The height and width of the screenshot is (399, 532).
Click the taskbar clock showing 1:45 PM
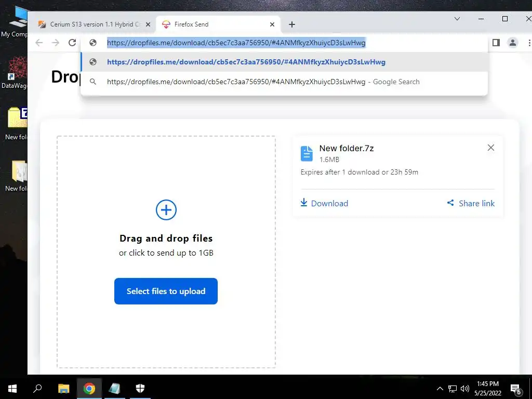pyautogui.click(x=487, y=389)
